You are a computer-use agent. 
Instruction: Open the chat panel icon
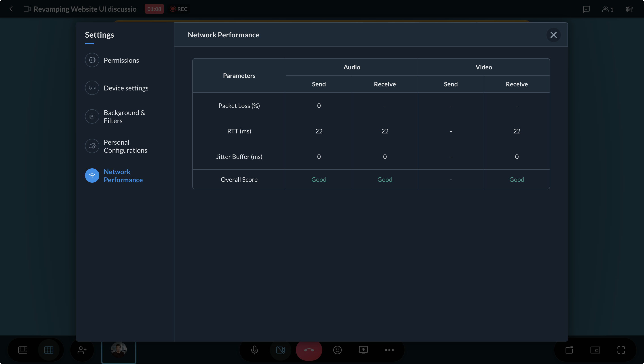[x=586, y=9]
